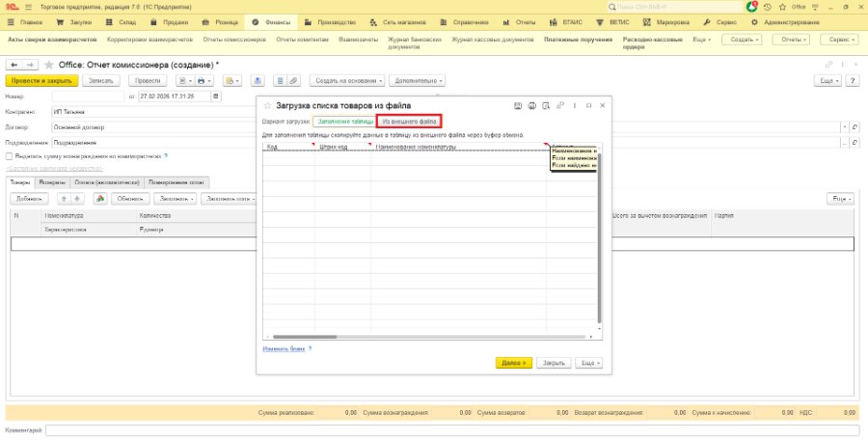Click Добавить button in Товары tab
868x440 pixels.
tap(29, 199)
